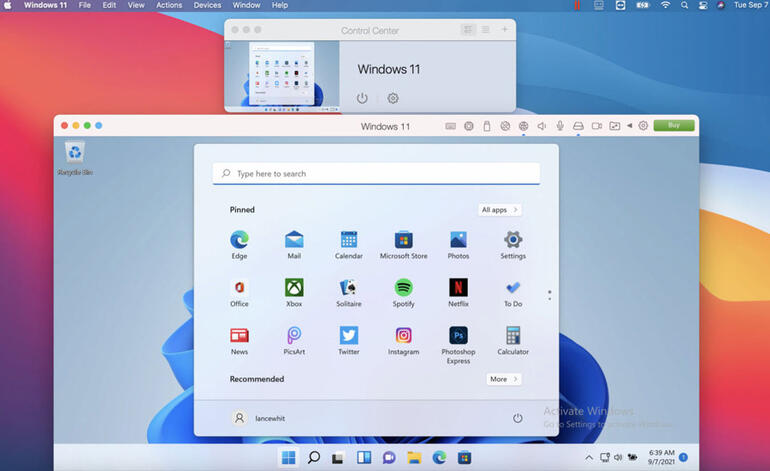Open VM configuration gear in window toolbar
This screenshot has height=471, width=770.
coord(643,126)
